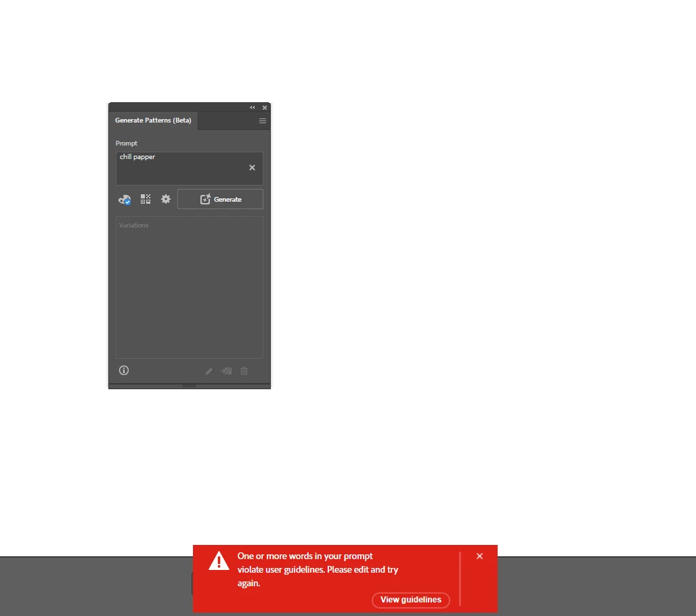Click the 'Prompt' label
The width and height of the screenshot is (696, 616).
(127, 144)
